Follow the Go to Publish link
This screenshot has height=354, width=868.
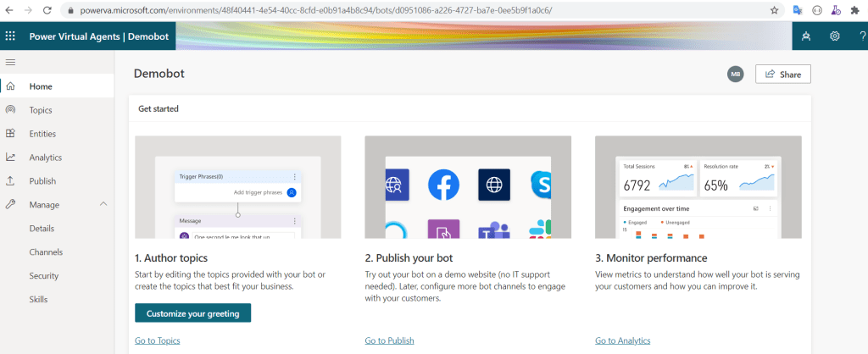389,340
